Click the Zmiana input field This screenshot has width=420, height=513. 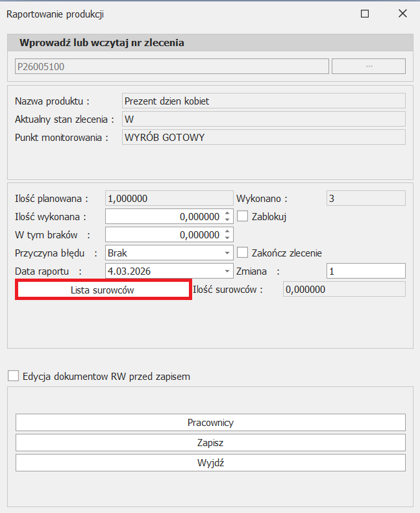point(365,271)
